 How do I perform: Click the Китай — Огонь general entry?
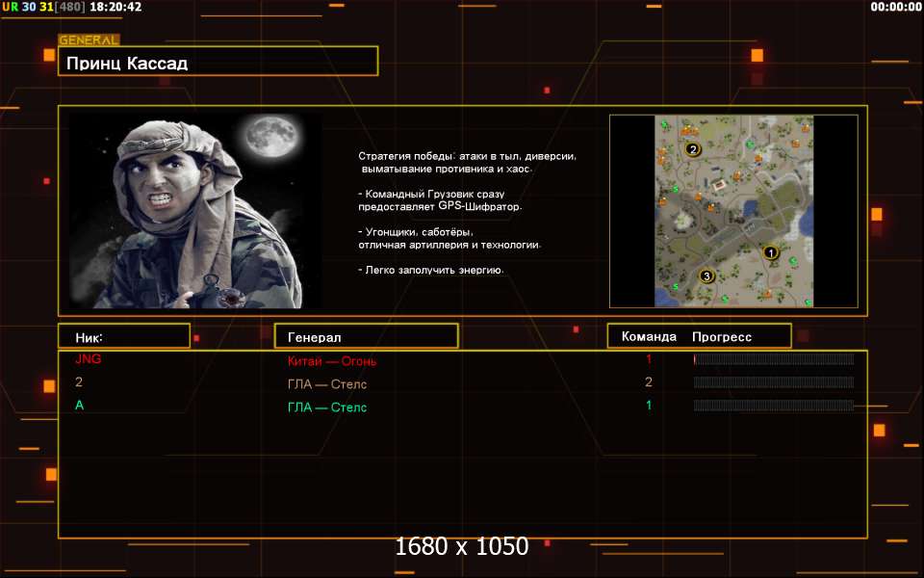click(x=332, y=361)
